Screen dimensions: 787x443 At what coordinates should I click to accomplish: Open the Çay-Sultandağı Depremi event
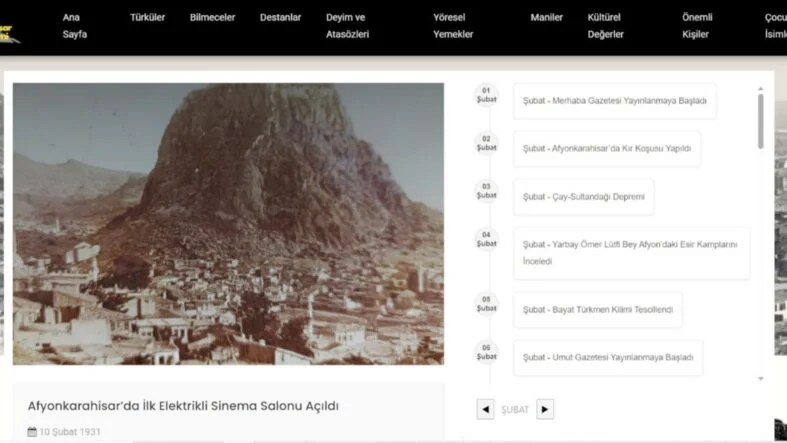584,197
